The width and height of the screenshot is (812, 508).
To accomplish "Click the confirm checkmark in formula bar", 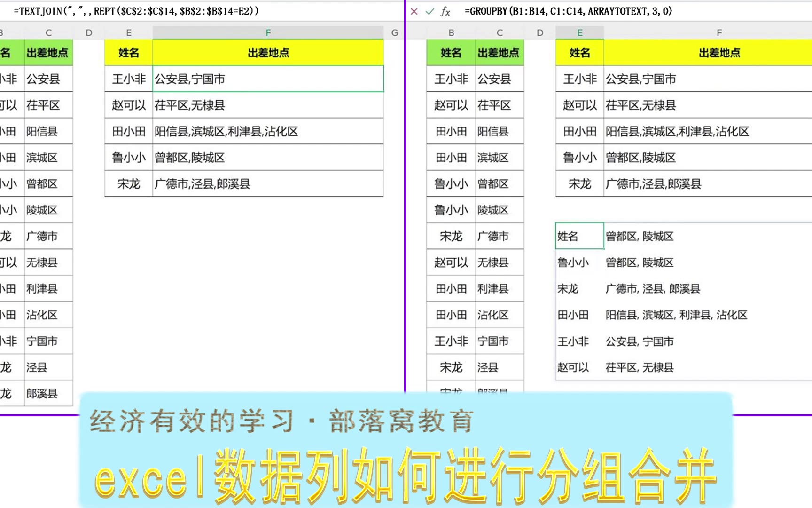I will [429, 11].
